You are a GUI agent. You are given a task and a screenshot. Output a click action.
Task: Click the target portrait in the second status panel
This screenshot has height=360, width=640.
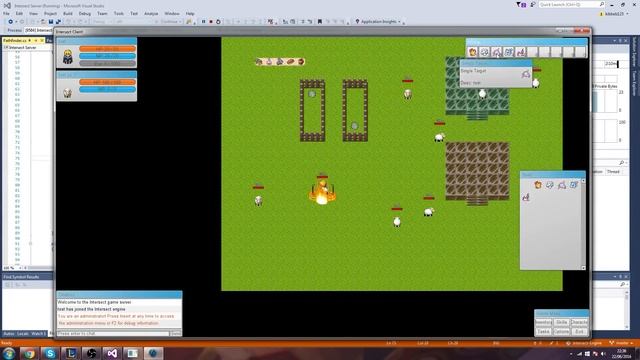click(67, 93)
